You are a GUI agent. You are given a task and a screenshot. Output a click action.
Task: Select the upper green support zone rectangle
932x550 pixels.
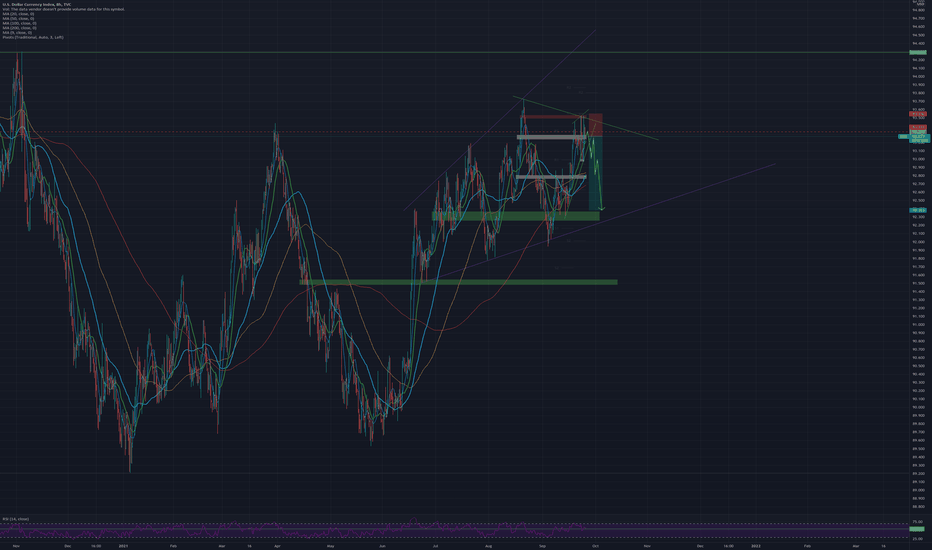(x=515, y=216)
